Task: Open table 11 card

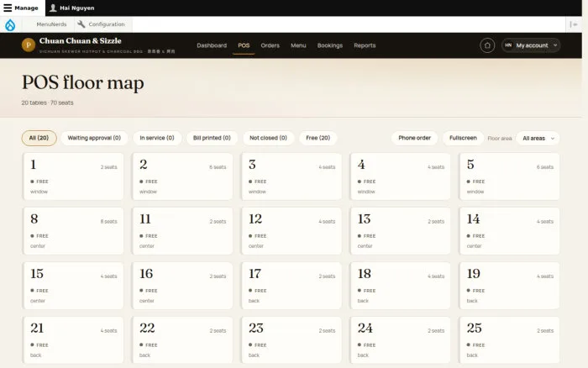Action: [x=182, y=231]
